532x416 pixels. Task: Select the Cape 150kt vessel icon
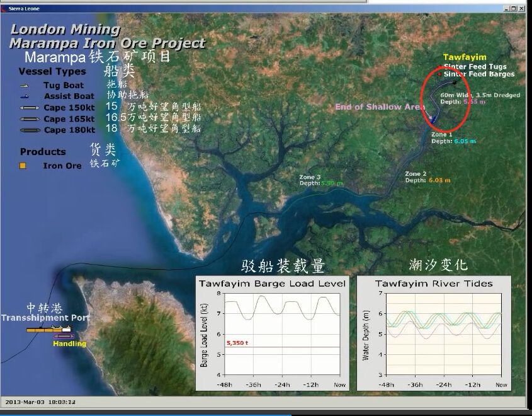(x=30, y=108)
